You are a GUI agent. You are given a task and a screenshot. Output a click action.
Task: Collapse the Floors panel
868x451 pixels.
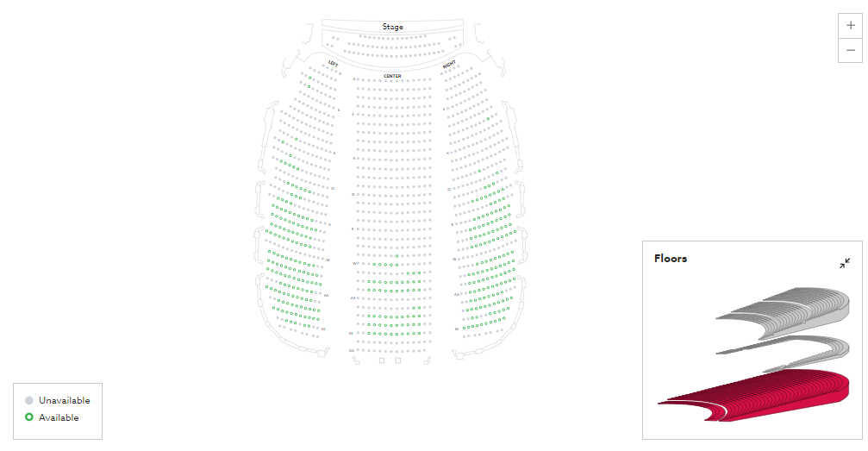coord(845,263)
